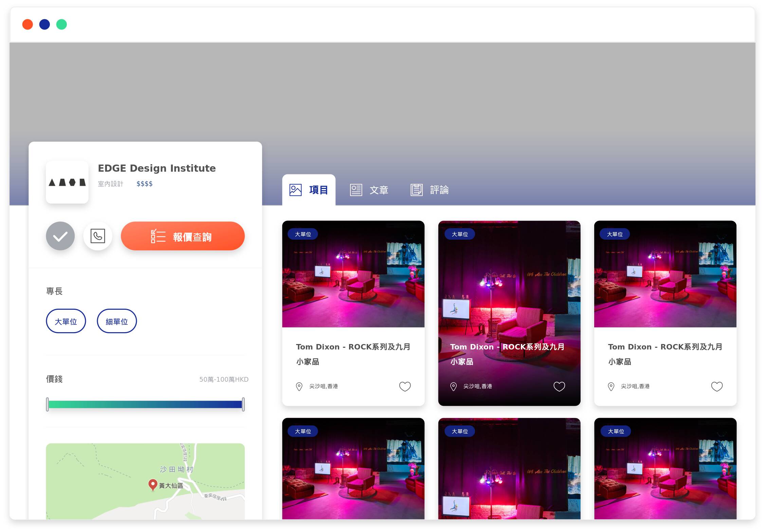Screen dimensions: 765x532
Task: Click the orange 報價查詢 quote button
Action: 183,236
